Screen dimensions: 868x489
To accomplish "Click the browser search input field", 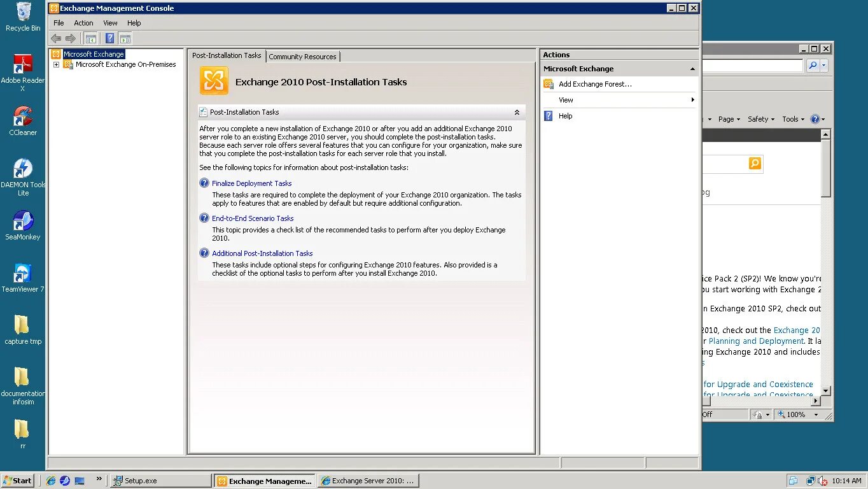I will pos(753,66).
